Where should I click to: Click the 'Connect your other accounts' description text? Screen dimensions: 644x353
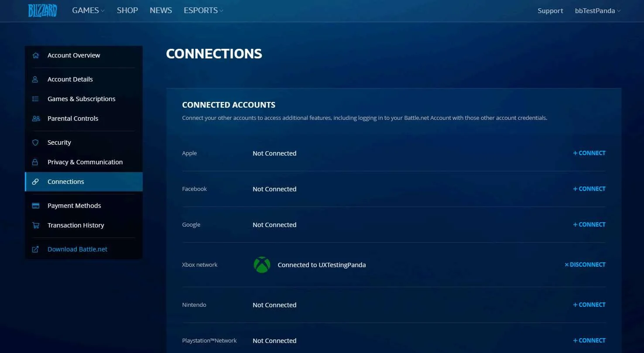364,118
